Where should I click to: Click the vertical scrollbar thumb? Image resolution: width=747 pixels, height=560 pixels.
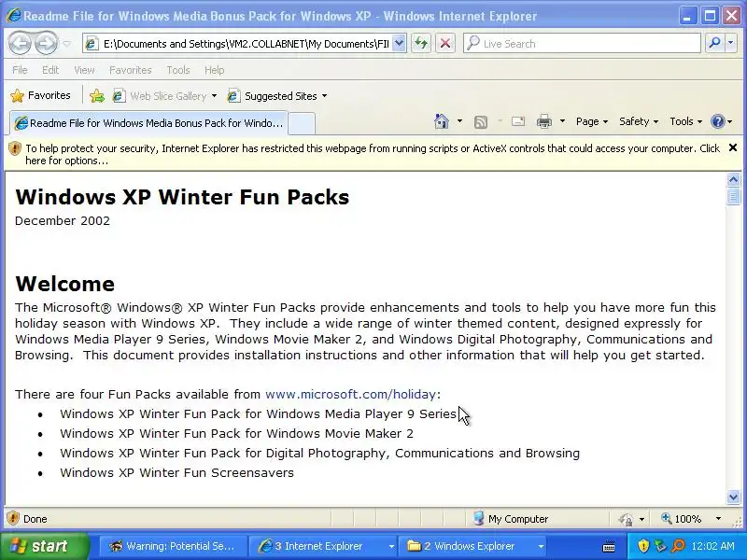tap(733, 196)
